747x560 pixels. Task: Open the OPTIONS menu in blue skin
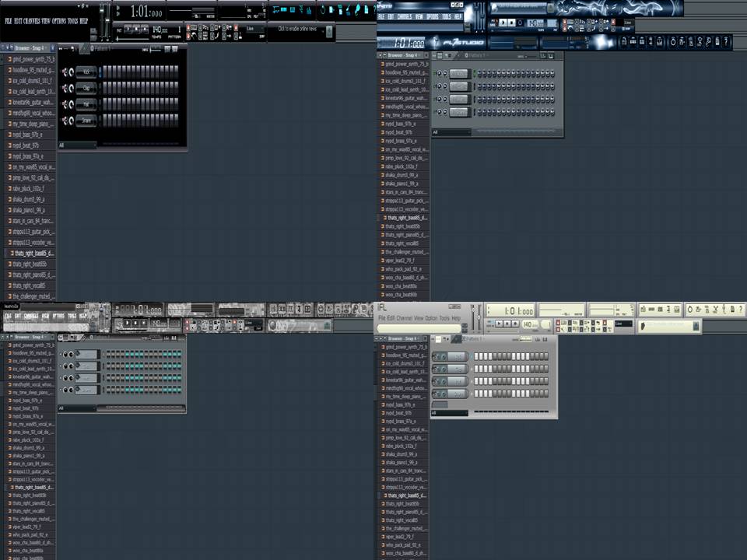[x=432, y=16]
